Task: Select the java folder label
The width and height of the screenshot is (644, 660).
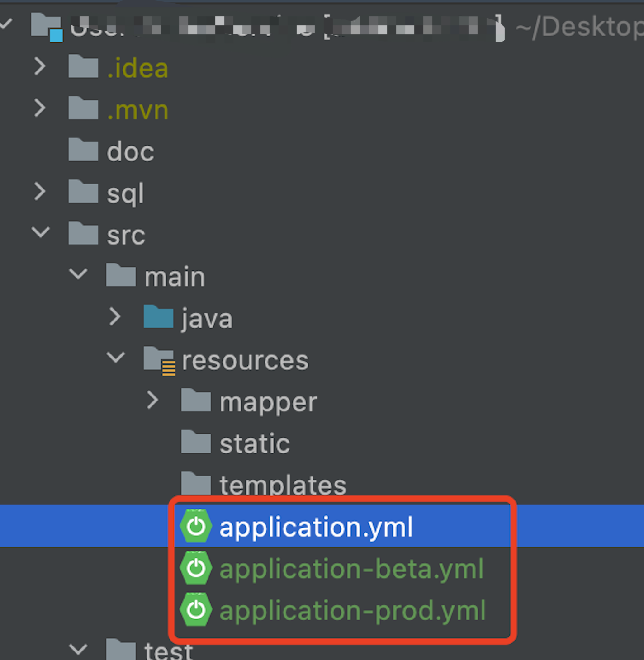Action: pyautogui.click(x=207, y=319)
